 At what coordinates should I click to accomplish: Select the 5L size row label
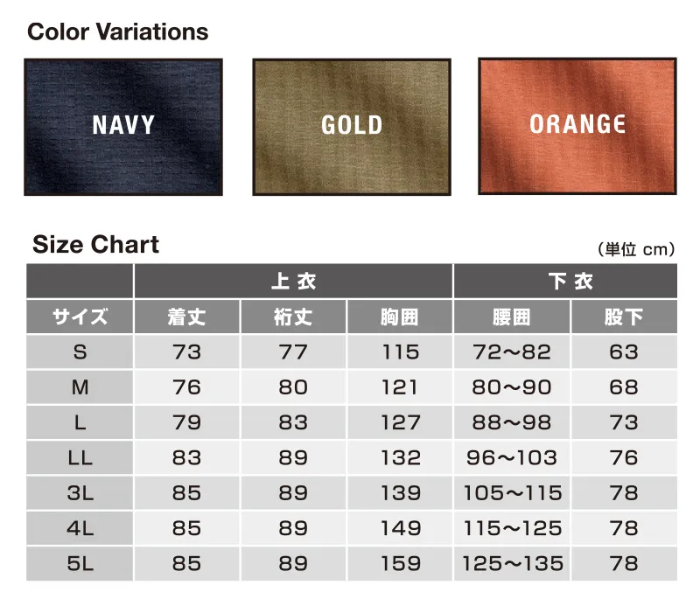point(80,564)
